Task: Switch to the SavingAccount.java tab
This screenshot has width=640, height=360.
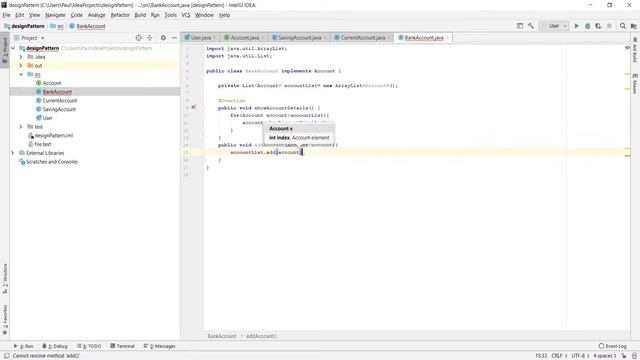Action: tap(300, 38)
